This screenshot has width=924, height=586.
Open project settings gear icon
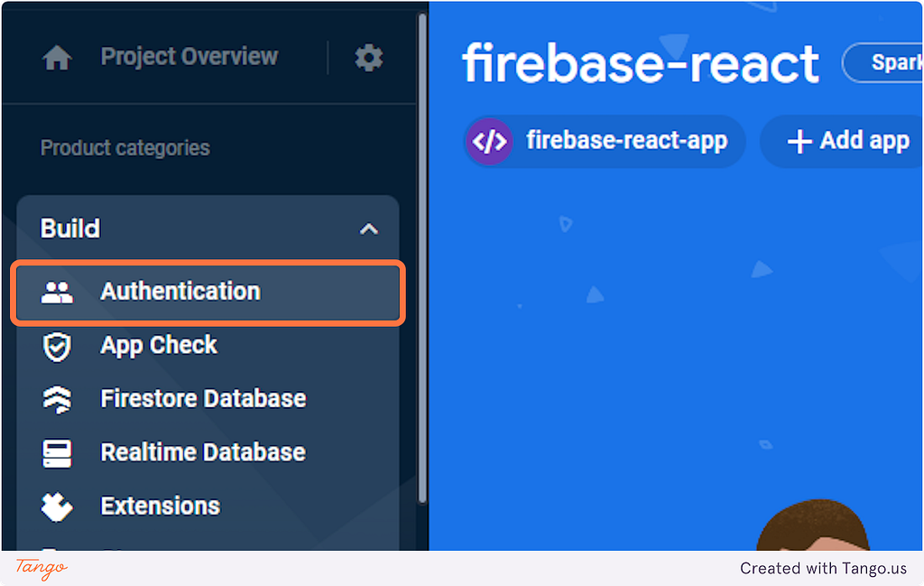(369, 58)
